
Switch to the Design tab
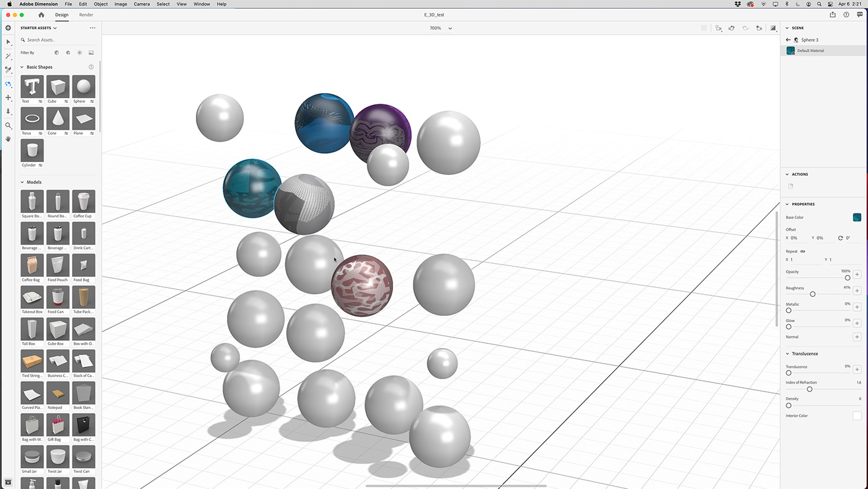tap(62, 15)
